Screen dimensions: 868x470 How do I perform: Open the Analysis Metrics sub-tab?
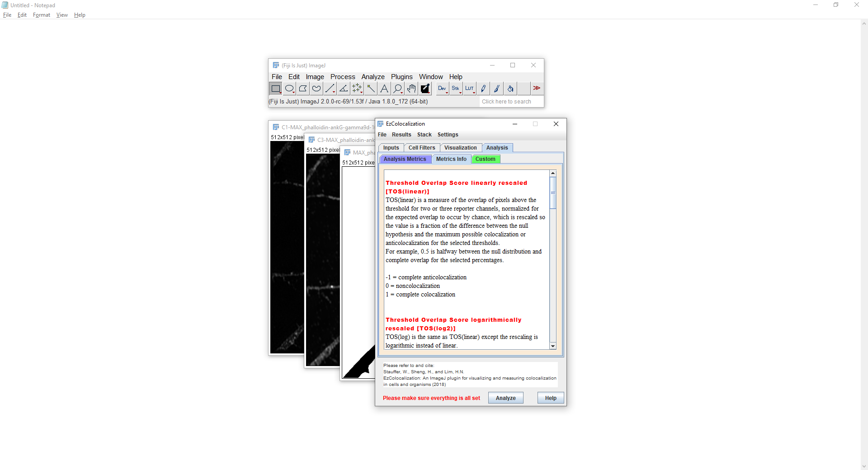(405, 159)
